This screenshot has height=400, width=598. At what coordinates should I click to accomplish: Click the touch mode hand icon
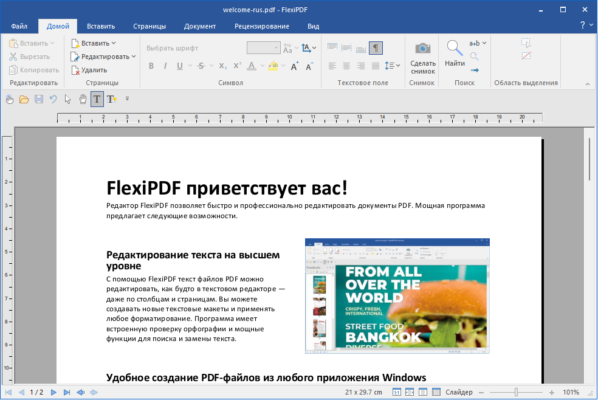pos(10,100)
